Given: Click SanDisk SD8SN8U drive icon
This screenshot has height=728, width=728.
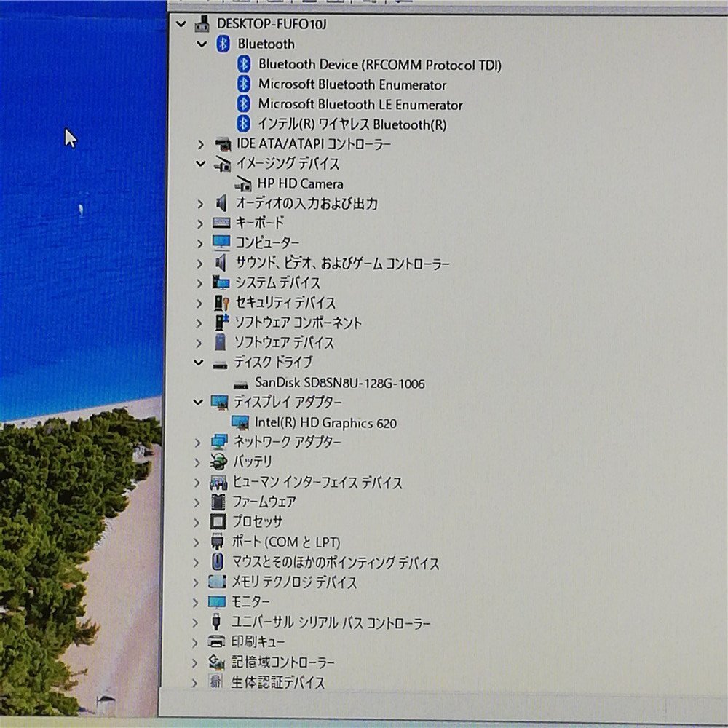Looking at the screenshot, I should [240, 385].
